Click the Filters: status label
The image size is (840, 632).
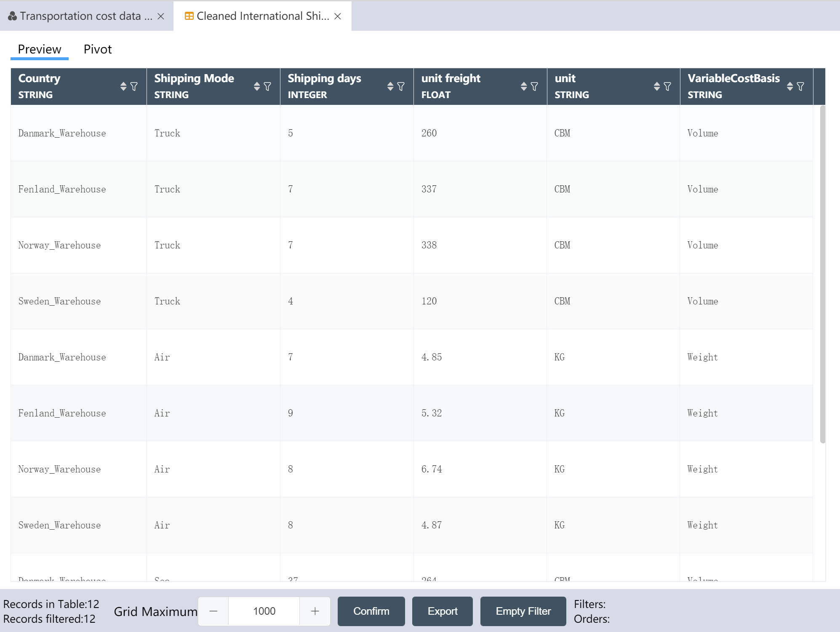click(x=589, y=604)
